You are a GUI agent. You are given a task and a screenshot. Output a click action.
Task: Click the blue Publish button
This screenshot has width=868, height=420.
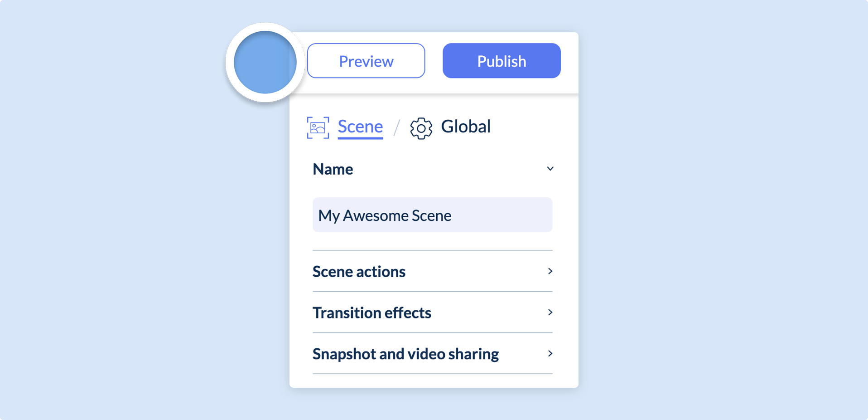[502, 61]
